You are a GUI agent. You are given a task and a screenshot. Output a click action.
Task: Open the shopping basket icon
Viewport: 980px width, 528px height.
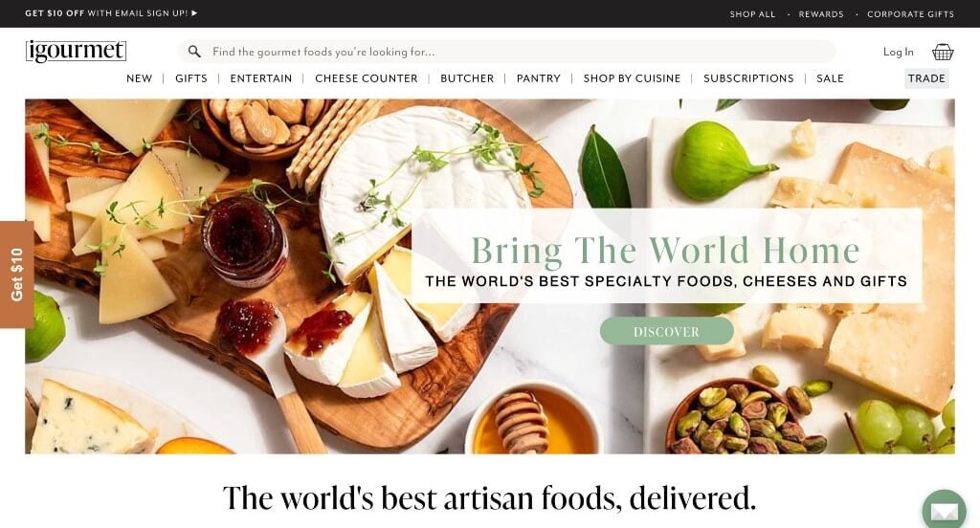pyautogui.click(x=943, y=52)
